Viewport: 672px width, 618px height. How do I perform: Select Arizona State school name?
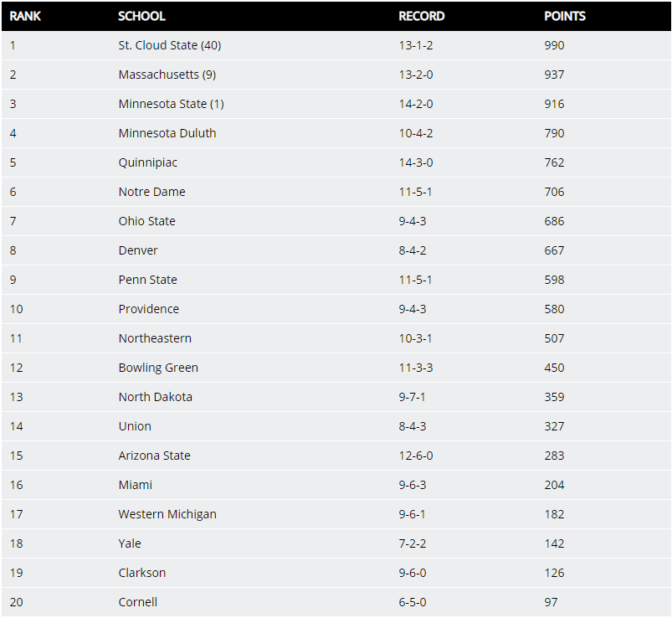tap(154, 456)
